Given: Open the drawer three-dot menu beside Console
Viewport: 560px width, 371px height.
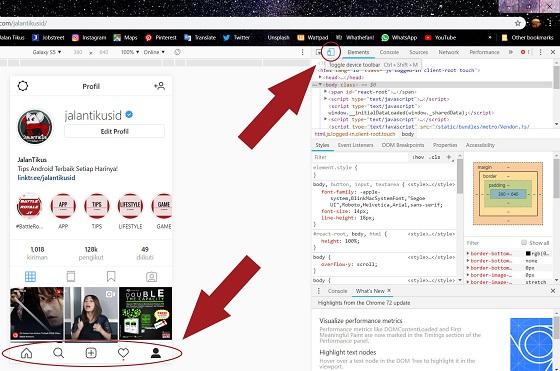Looking at the screenshot, I should 319,291.
